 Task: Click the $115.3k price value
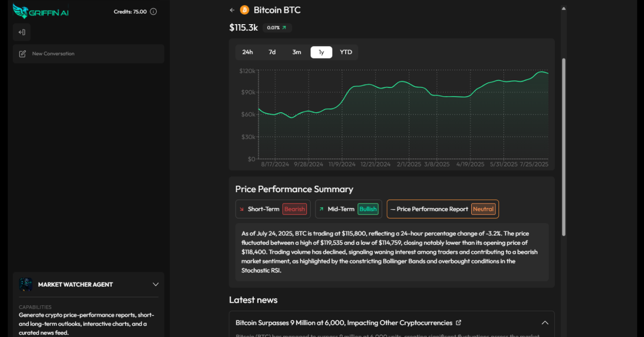(x=244, y=27)
